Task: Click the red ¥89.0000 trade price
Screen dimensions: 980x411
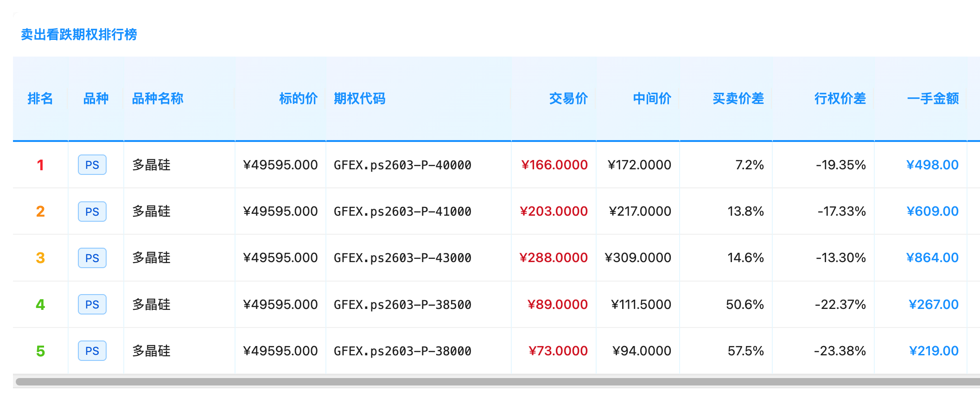Action: point(557,304)
